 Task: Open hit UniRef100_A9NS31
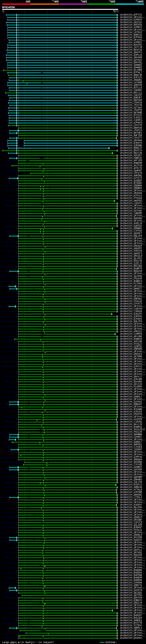[131, 158]
